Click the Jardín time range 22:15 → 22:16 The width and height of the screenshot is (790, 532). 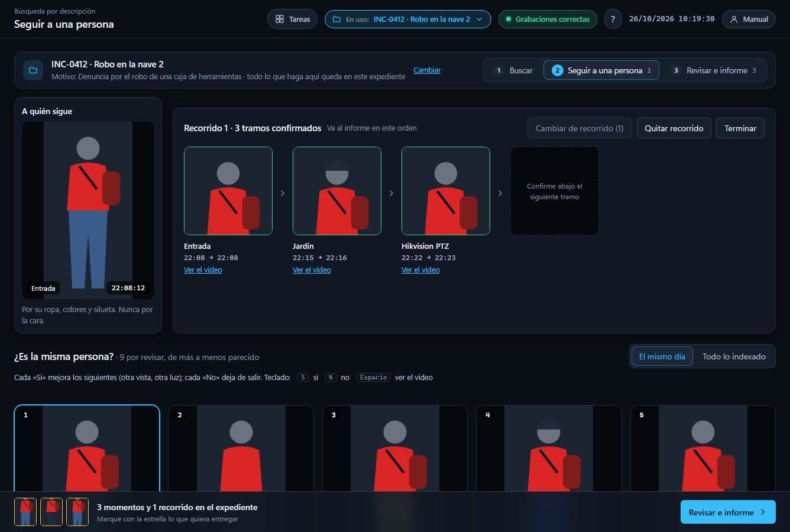(320, 258)
